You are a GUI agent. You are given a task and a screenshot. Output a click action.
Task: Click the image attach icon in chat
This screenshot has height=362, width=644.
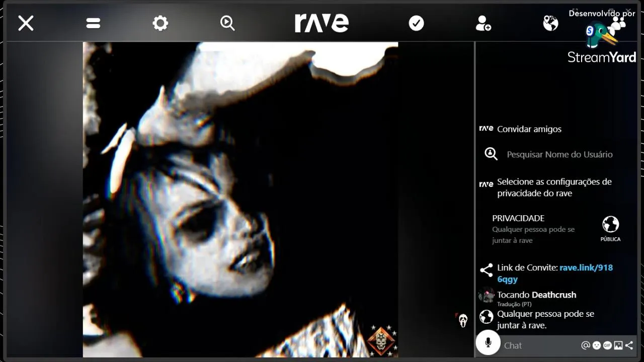618,345
